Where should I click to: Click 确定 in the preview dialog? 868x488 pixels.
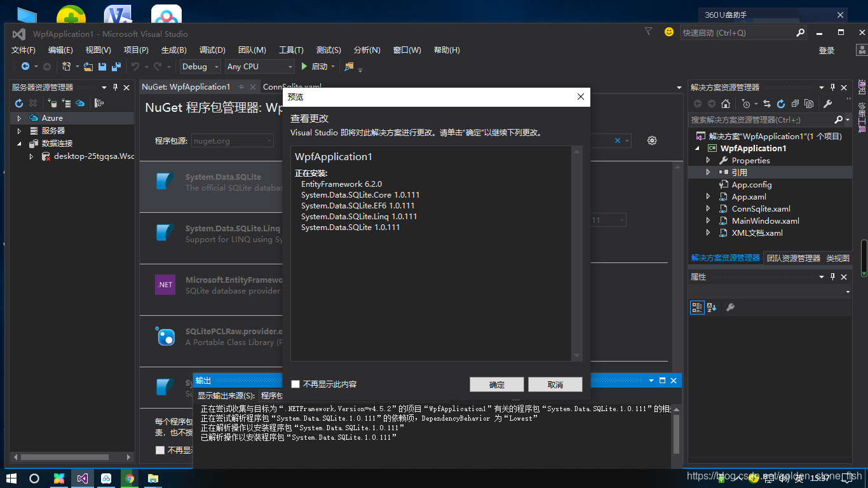[497, 384]
